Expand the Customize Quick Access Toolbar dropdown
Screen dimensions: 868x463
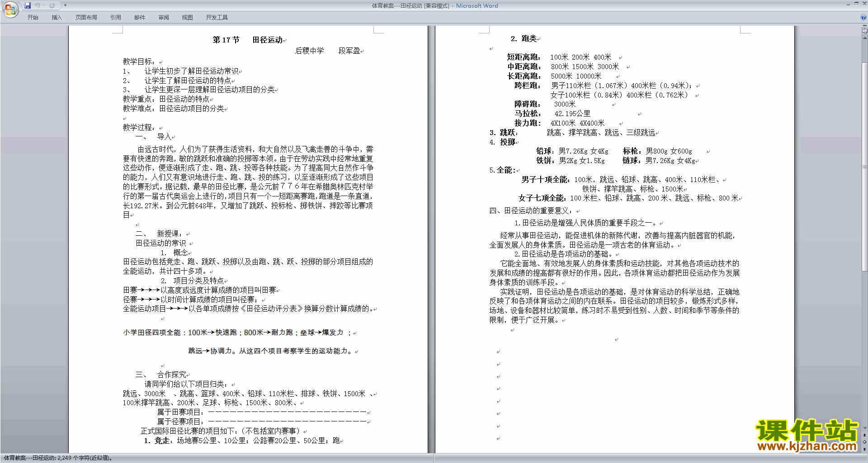click(65, 5)
